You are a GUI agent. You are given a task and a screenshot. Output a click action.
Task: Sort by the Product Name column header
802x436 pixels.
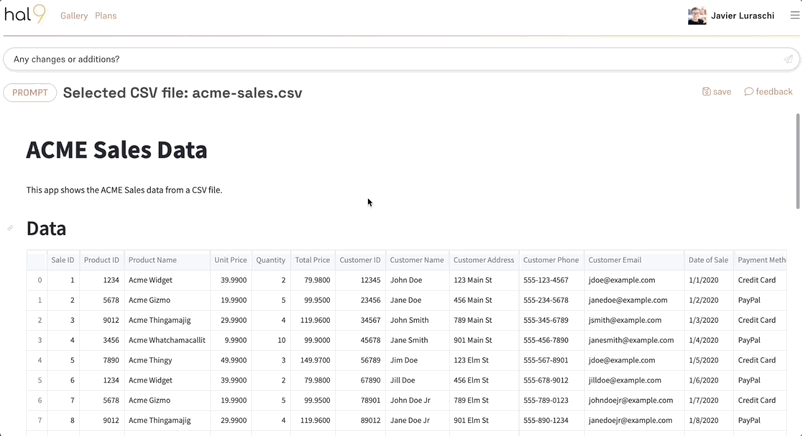click(152, 260)
